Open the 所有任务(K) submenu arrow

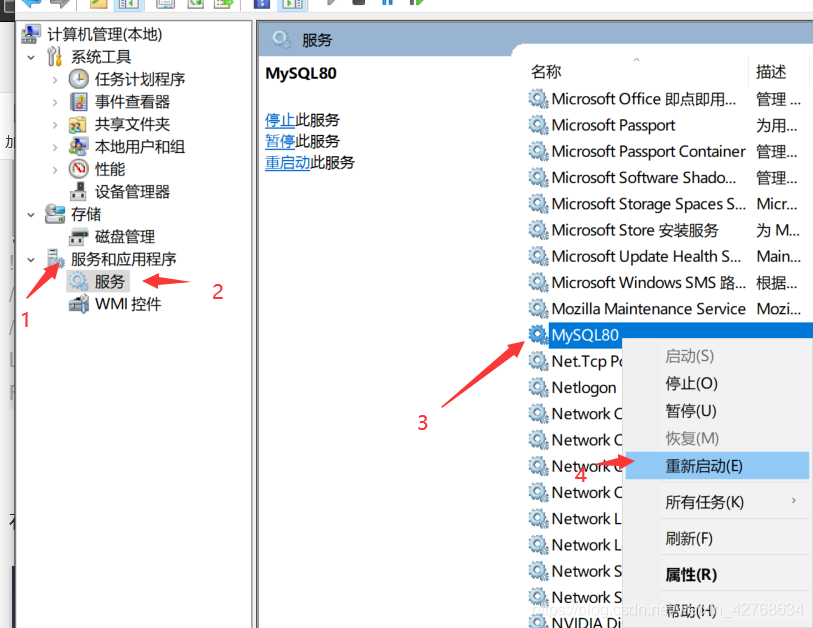[x=793, y=500]
